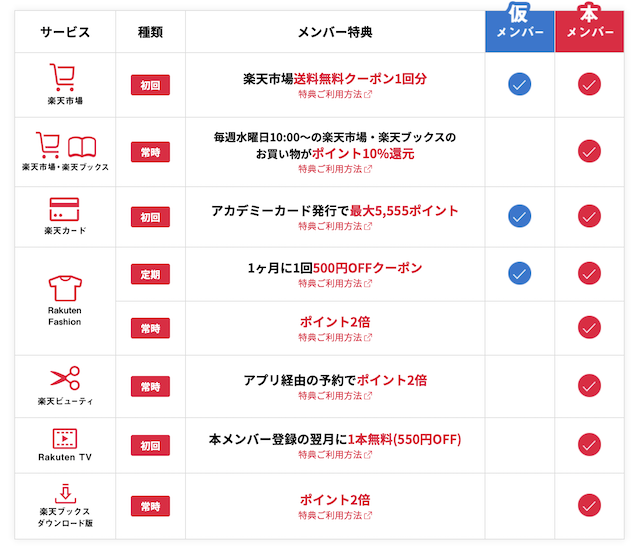Open 特典ご利用方法 link under 最大5,555ポイント
640x550 pixels.
334,227
